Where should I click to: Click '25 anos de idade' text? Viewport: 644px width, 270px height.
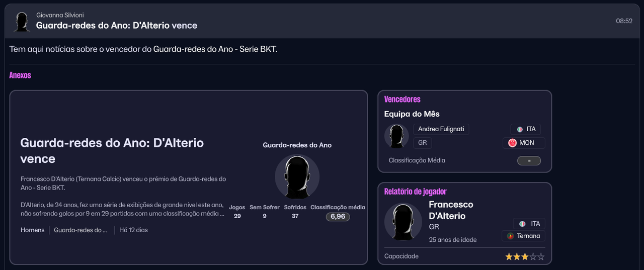point(453,240)
